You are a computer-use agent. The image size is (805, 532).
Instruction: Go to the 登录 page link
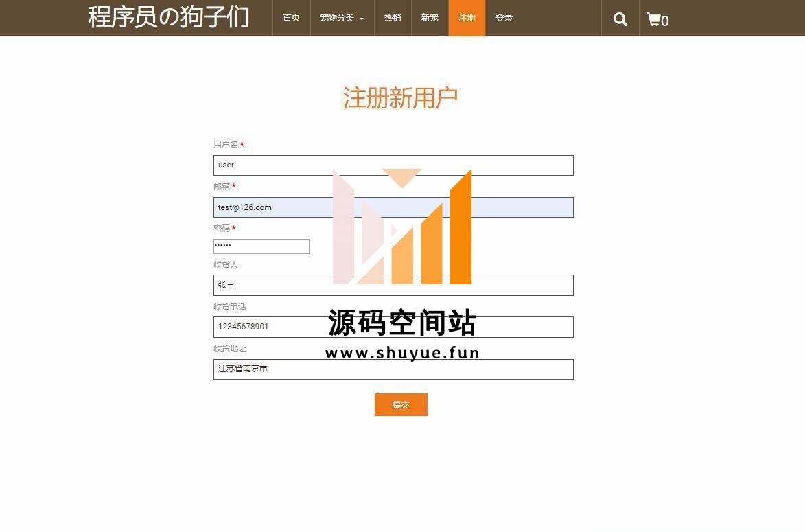click(504, 18)
